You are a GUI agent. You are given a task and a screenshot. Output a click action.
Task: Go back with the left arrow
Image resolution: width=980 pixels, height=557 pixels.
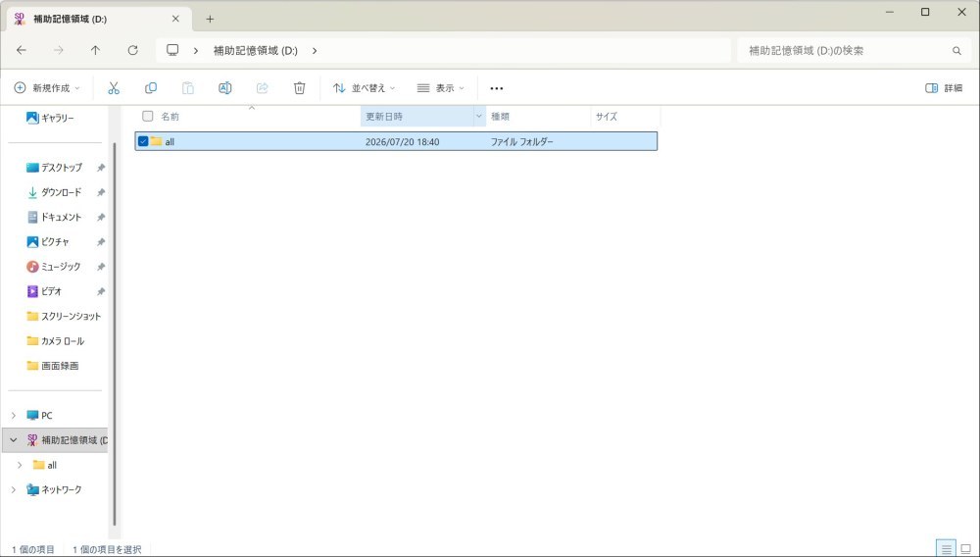pos(22,51)
